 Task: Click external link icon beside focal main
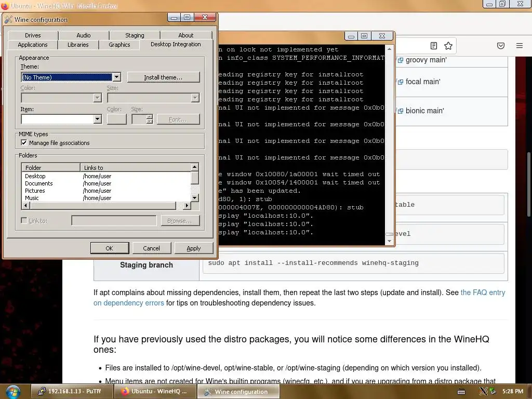tap(401, 82)
